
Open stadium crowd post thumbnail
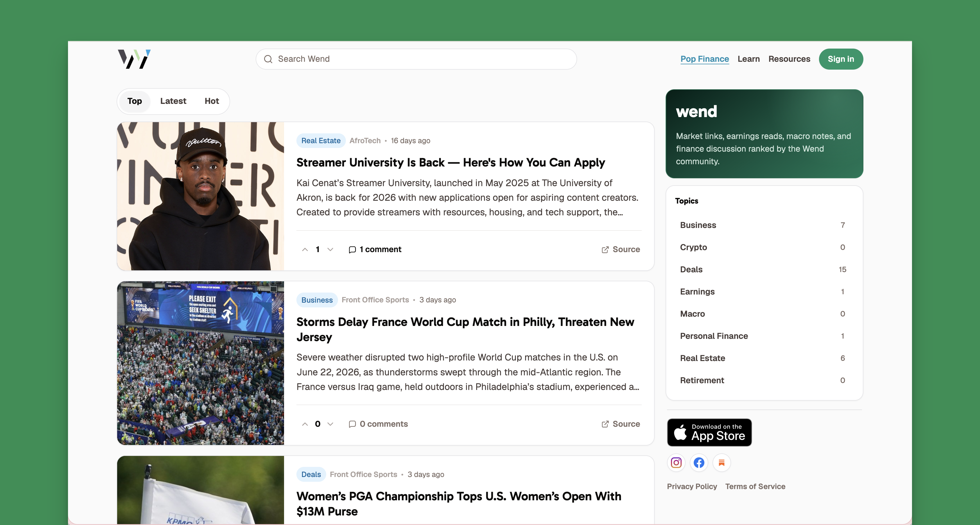[201, 363]
